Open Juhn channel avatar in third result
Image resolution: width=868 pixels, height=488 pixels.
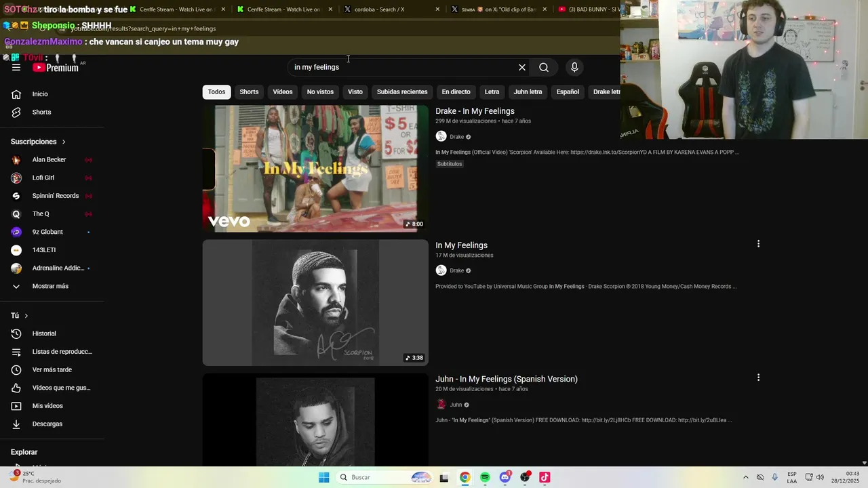[441, 405]
